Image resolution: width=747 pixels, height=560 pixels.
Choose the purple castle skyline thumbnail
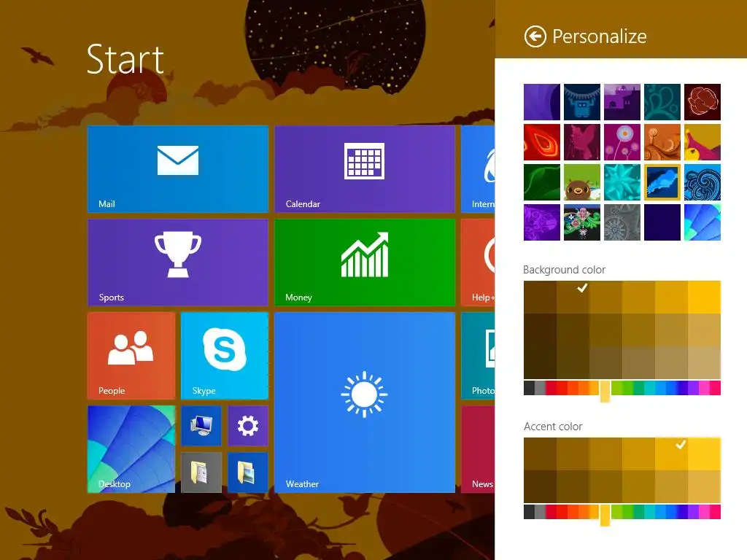(622, 102)
